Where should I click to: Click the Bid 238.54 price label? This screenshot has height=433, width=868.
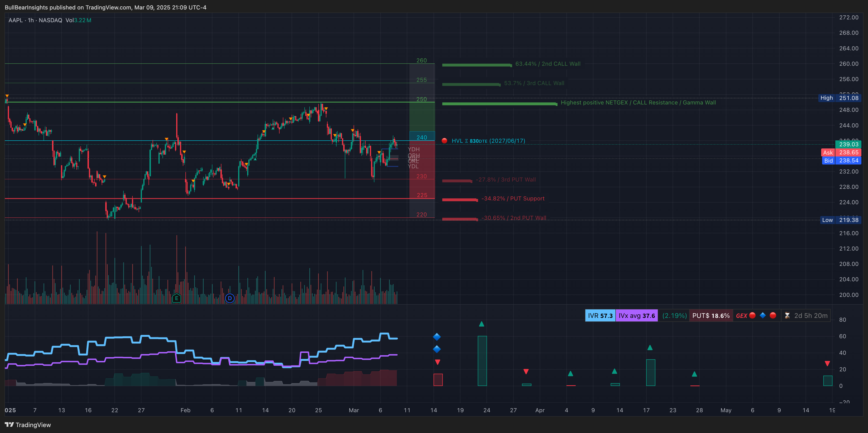point(841,161)
